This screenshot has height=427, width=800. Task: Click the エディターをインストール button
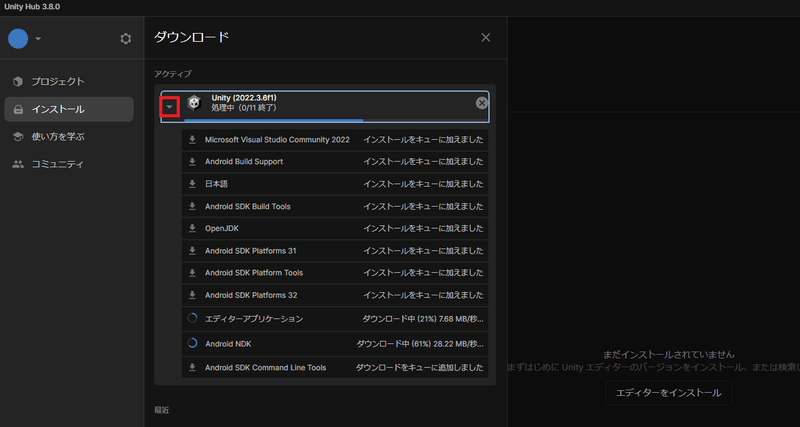tap(668, 393)
